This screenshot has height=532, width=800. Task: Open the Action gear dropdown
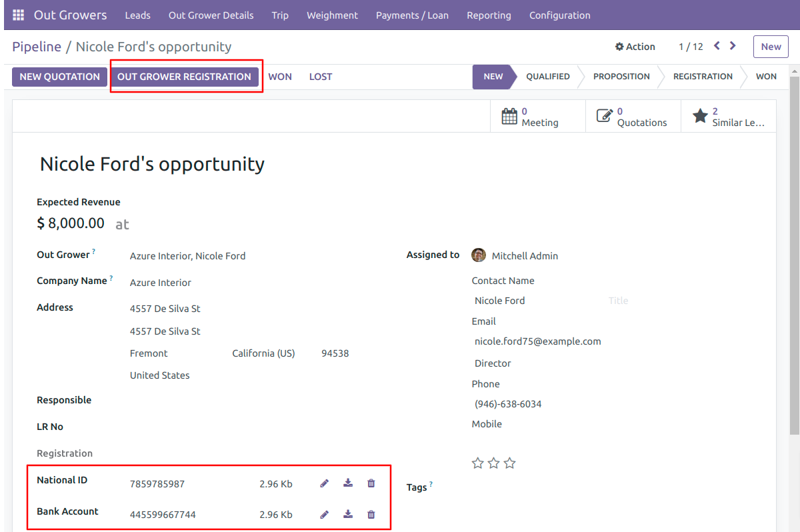[635, 47]
